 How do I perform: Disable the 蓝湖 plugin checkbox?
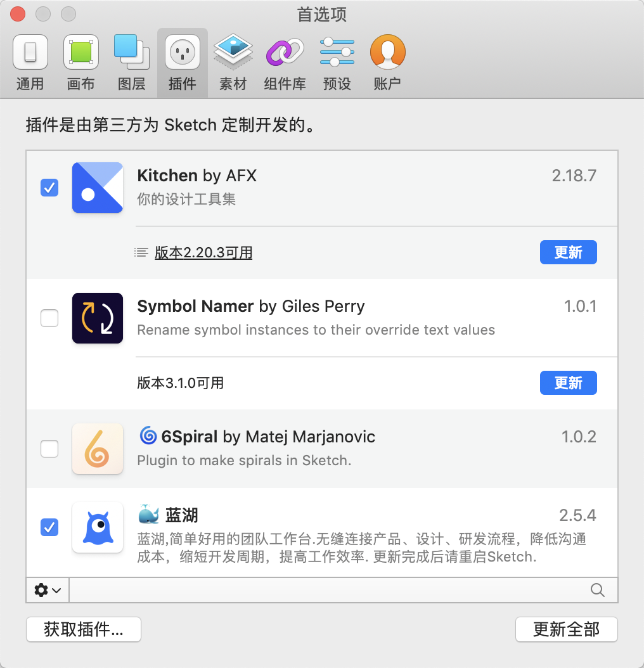click(49, 527)
